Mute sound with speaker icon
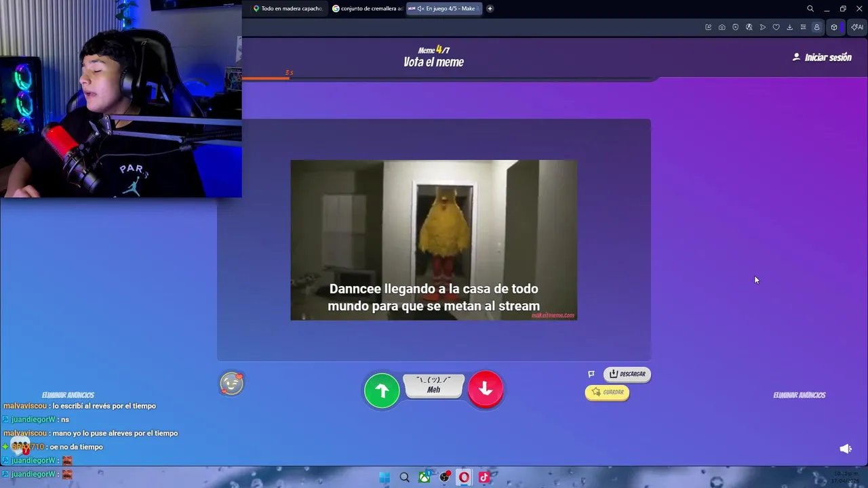The image size is (868, 488). [x=846, y=449]
